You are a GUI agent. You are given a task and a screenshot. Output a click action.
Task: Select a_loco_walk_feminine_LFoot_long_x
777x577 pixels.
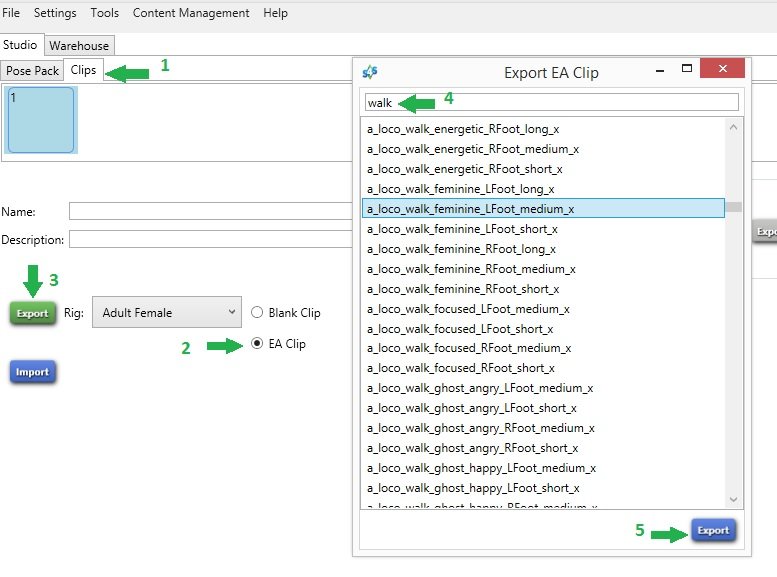coord(543,189)
